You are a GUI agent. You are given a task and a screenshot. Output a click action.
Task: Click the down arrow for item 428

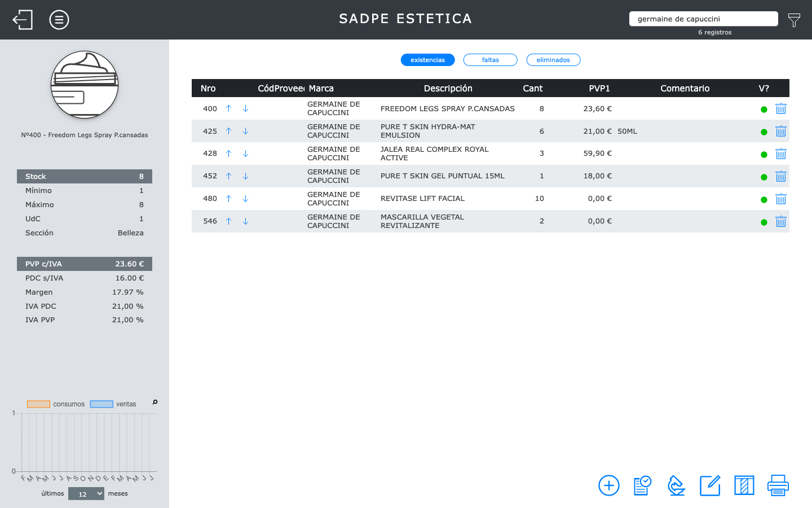(245, 154)
